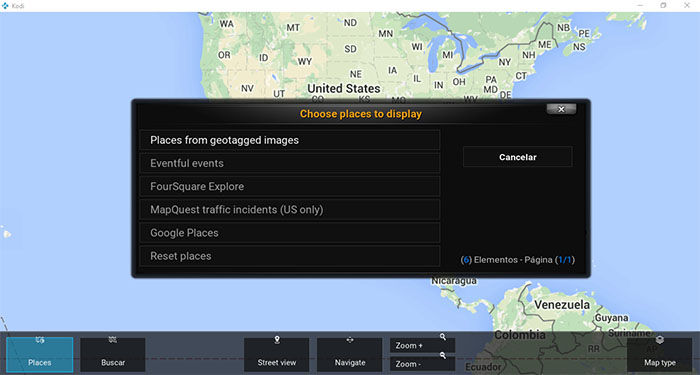The image size is (700, 375).
Task: Click the United States label on map
Action: (344, 88)
